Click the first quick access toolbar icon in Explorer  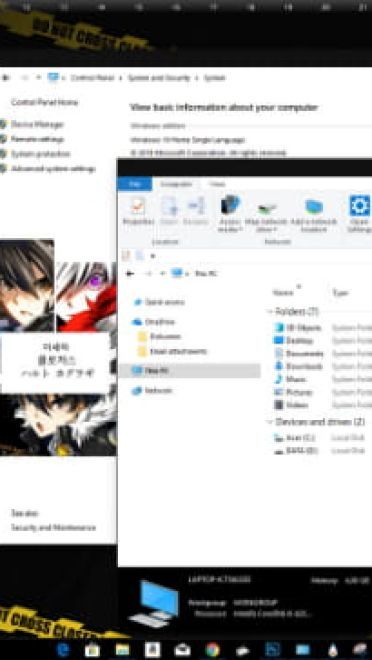pos(125,255)
